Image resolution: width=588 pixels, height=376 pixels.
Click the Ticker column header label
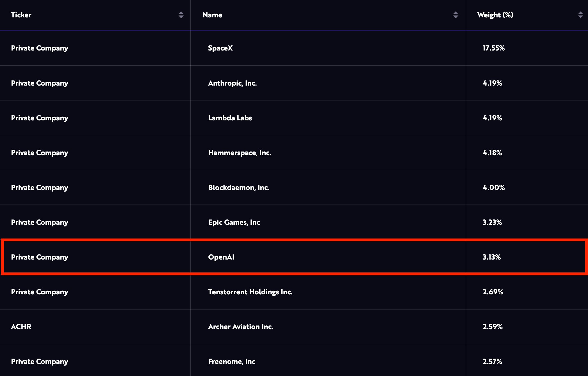tap(21, 15)
